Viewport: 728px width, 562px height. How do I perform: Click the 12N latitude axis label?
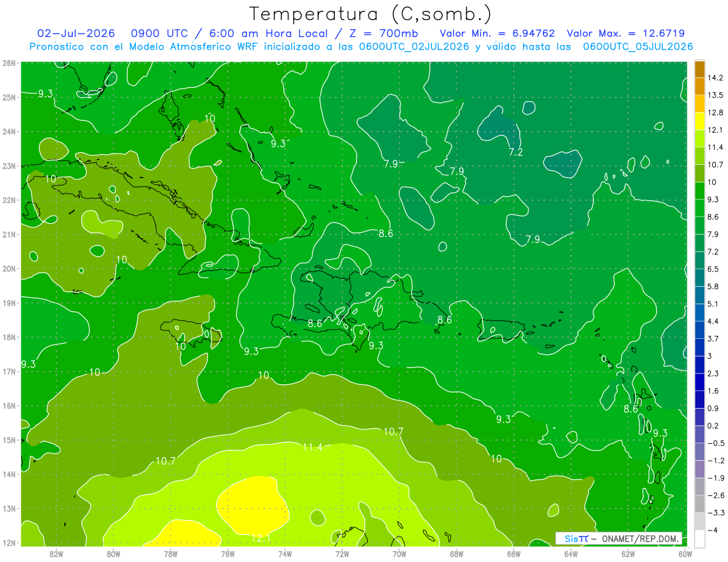point(8,543)
